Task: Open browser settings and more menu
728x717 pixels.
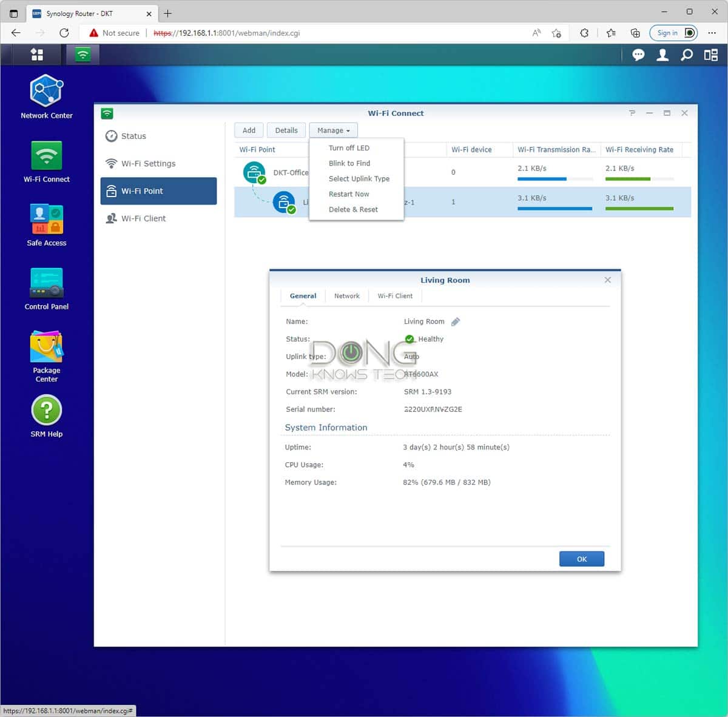Action: point(712,33)
